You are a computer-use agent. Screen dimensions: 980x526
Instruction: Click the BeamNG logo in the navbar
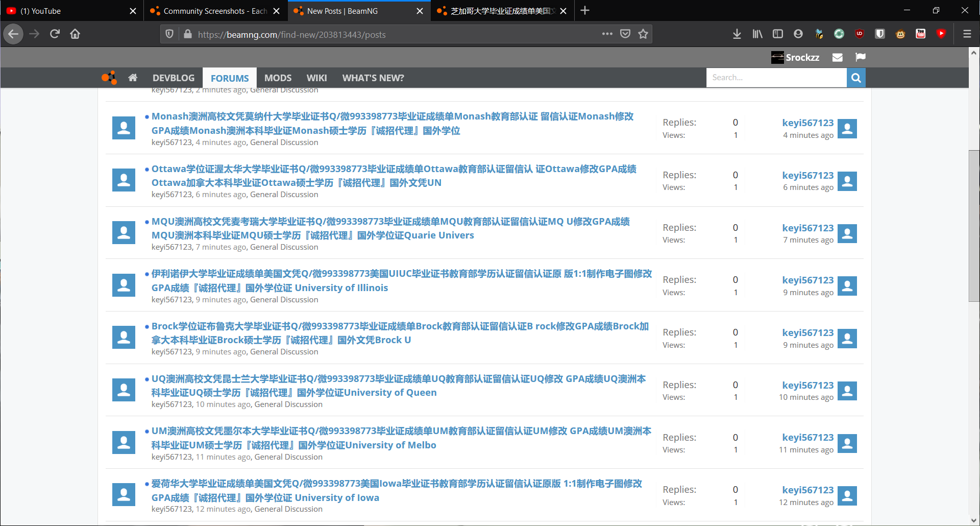(109, 78)
